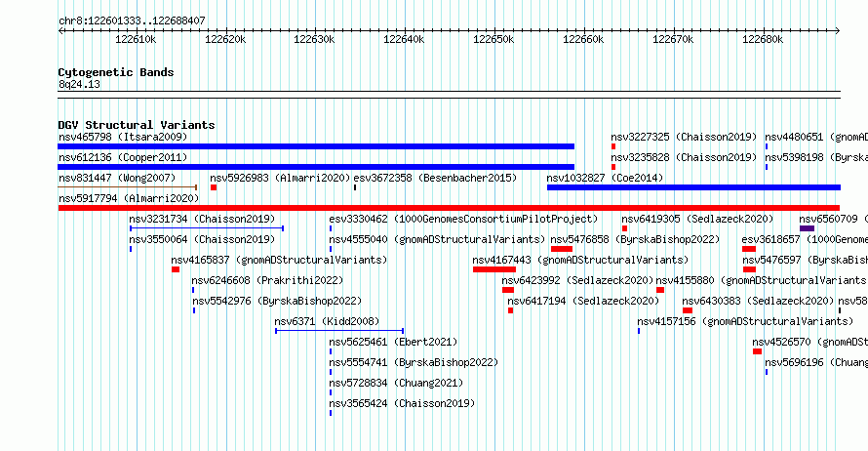Open nsv4555040 gnomAD variant label
The image size is (868, 451).
point(437,239)
